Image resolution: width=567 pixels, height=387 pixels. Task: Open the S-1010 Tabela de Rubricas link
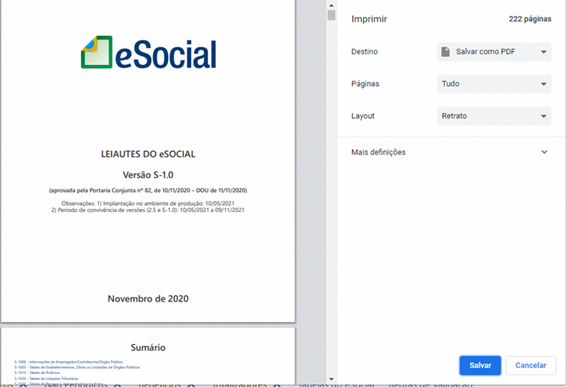[x=37, y=373]
